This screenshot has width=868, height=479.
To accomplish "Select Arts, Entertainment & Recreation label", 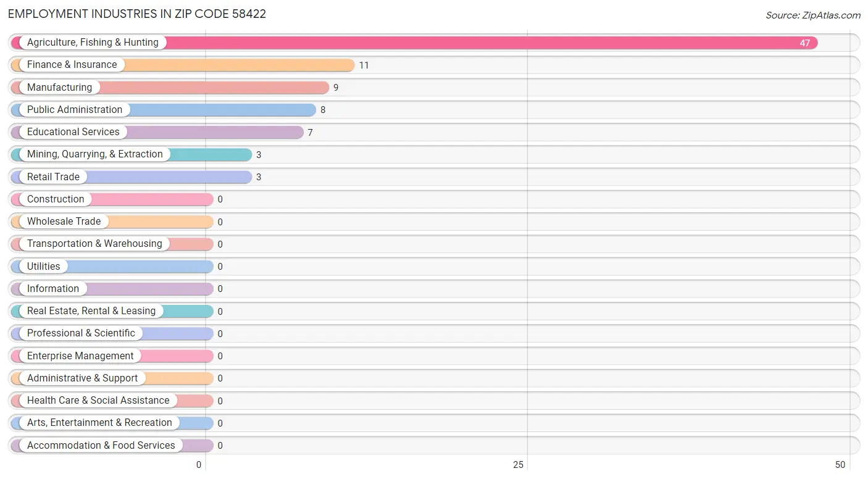I will coord(99,423).
